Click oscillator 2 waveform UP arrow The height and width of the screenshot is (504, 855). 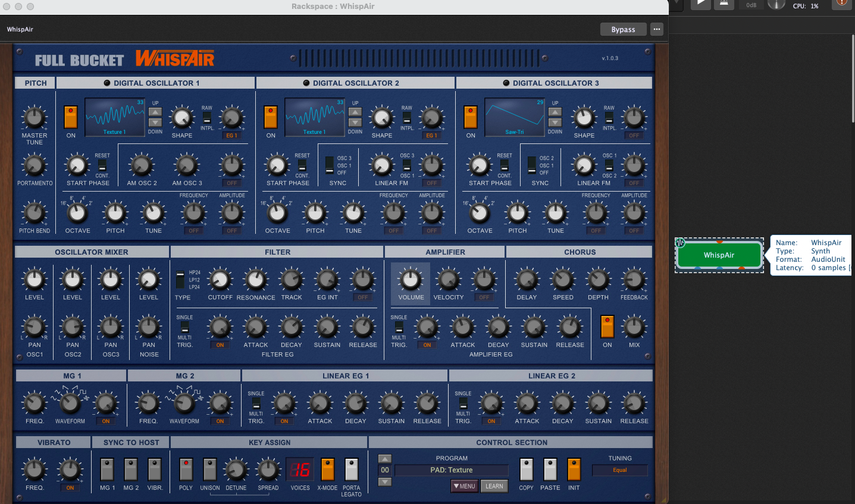355,112
